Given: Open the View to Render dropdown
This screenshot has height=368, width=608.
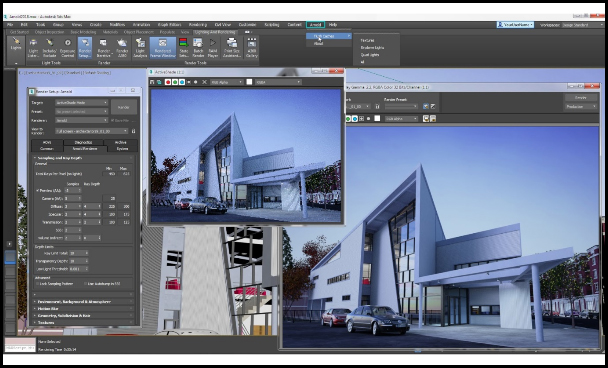Looking at the screenshot, I should (x=92, y=131).
